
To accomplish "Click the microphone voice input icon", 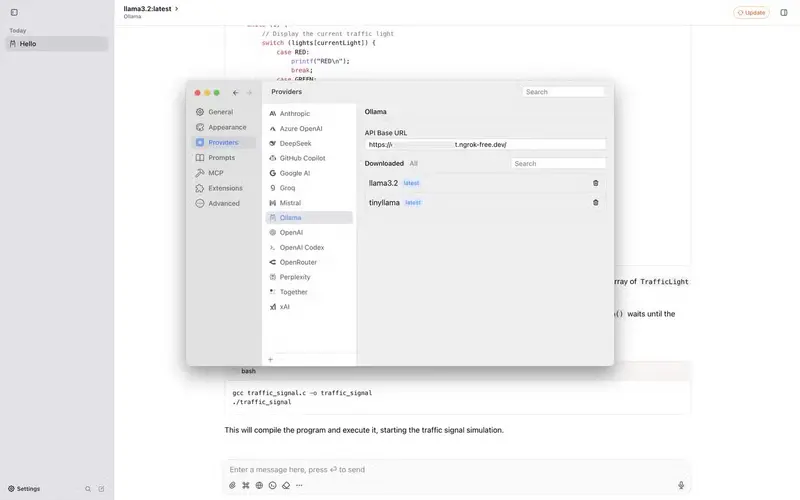I will pyautogui.click(x=681, y=485).
